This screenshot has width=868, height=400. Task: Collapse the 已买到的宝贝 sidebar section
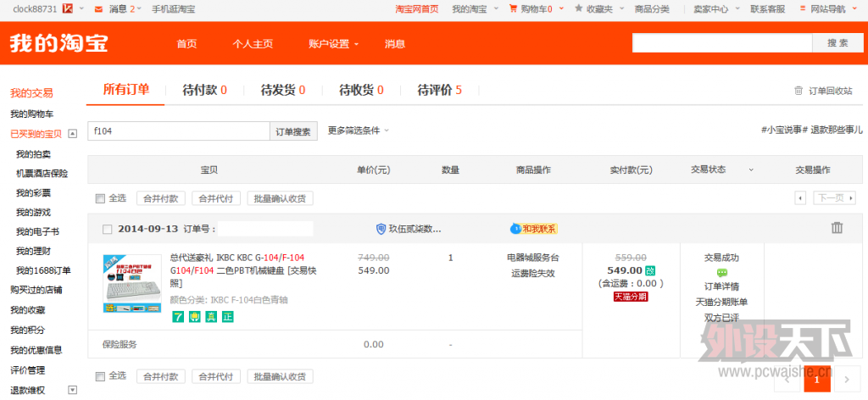pyautogui.click(x=73, y=133)
